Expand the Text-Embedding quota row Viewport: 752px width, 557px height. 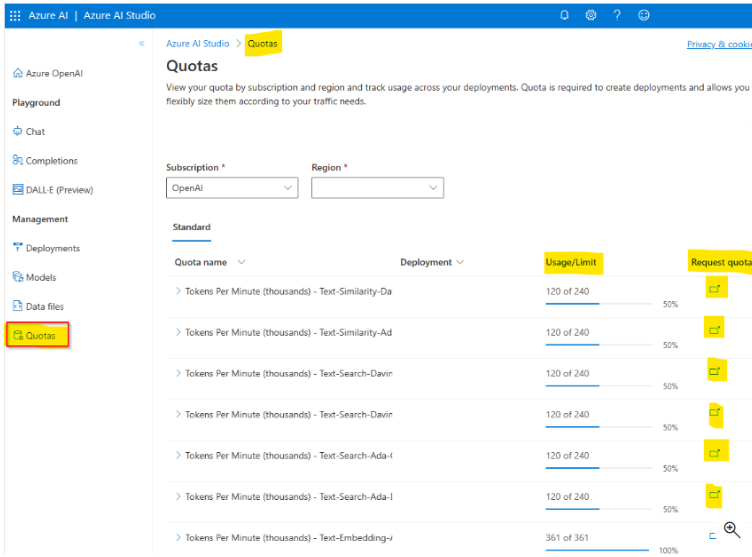(178, 537)
